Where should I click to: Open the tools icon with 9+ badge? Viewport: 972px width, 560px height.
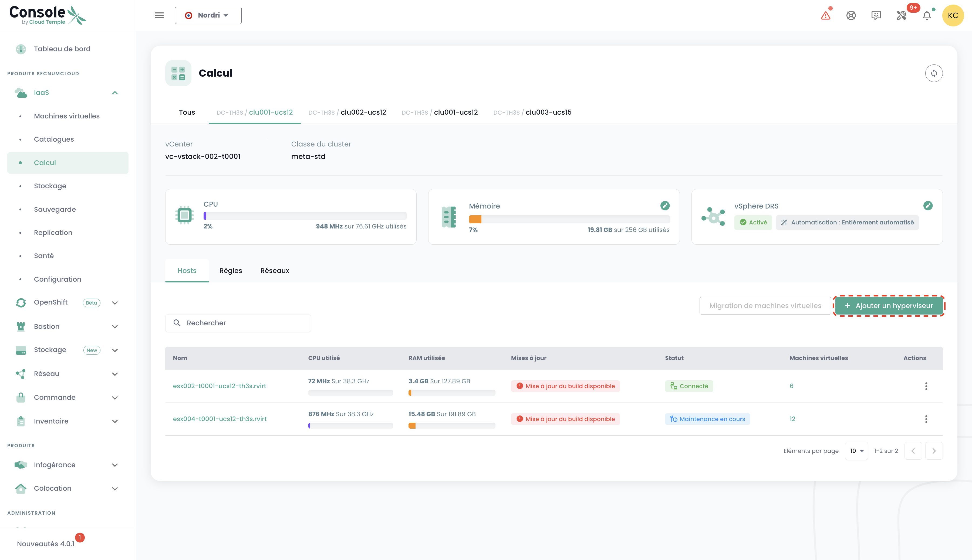click(x=901, y=15)
